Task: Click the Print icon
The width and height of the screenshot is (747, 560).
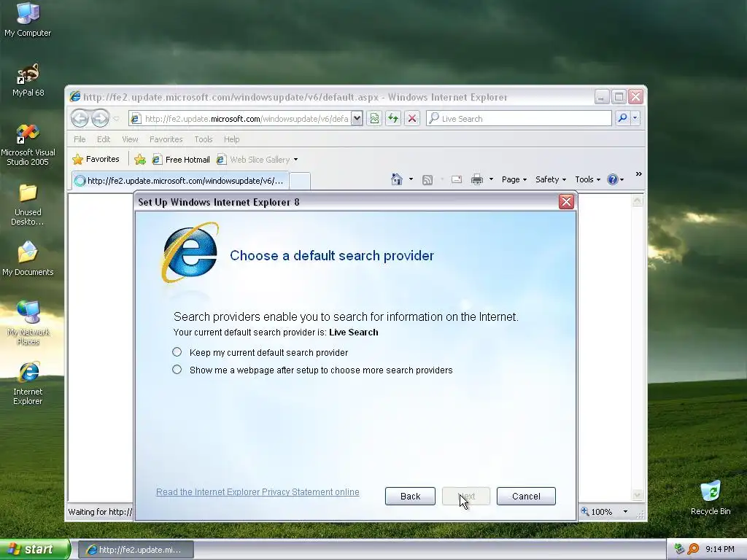Action: (x=477, y=179)
